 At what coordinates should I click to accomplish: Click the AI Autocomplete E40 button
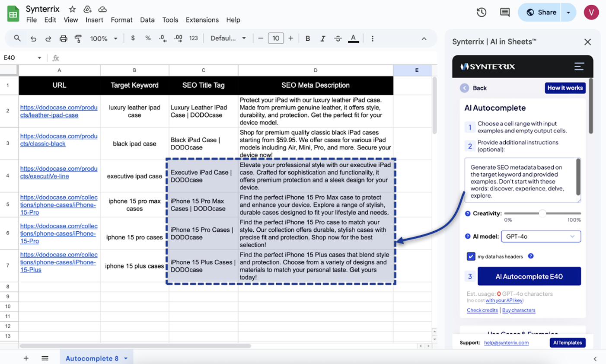click(529, 276)
